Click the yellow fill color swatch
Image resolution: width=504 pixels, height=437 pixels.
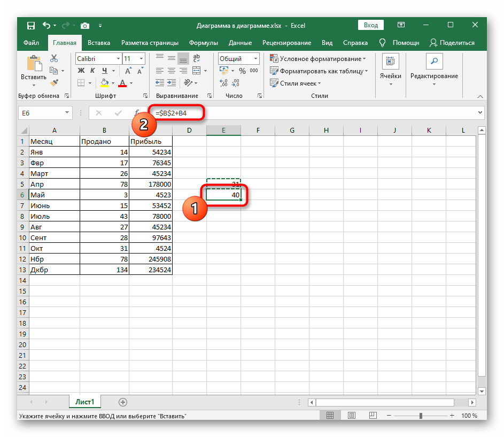point(105,83)
